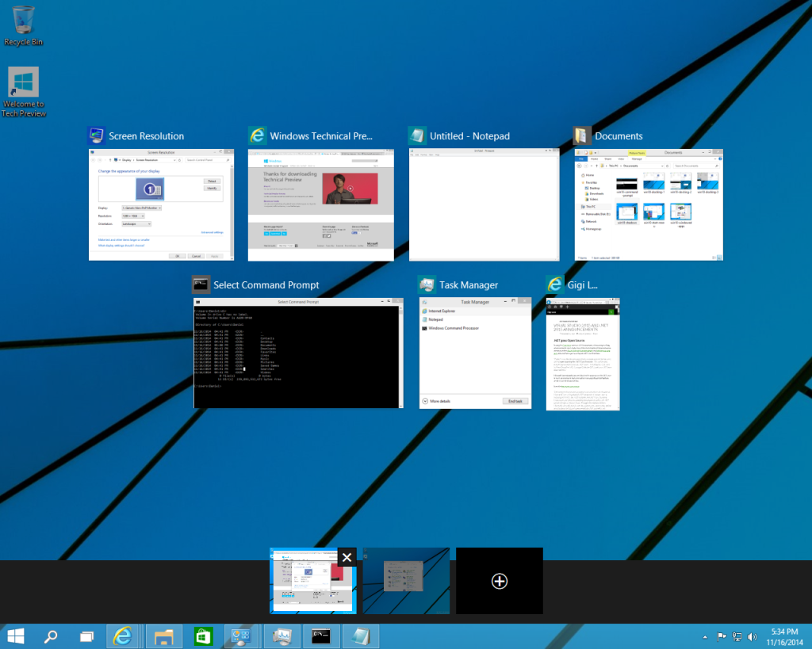Click the console icon beside Select Command Prompt
This screenshot has height=649, width=812.
tap(201, 284)
